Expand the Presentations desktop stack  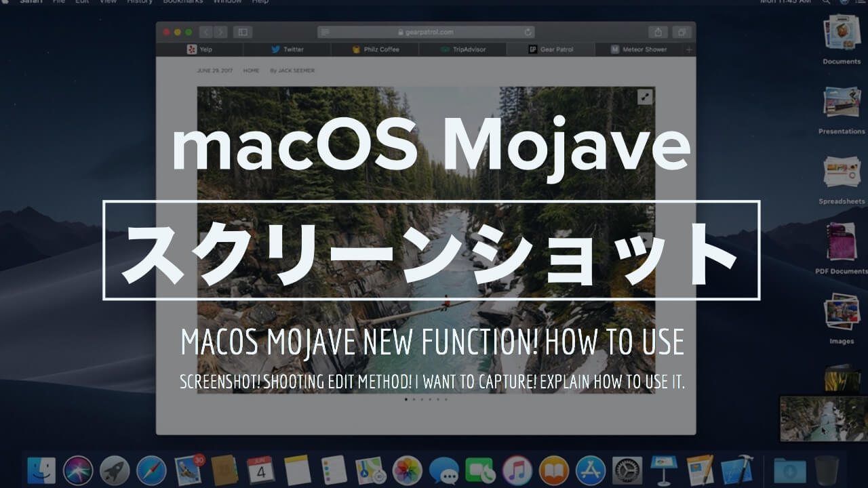(842, 110)
